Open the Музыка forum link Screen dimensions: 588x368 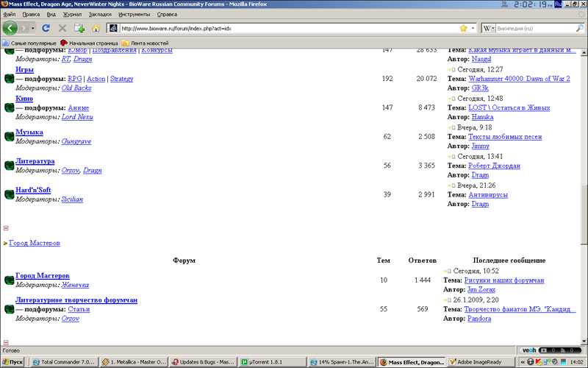[29, 132]
